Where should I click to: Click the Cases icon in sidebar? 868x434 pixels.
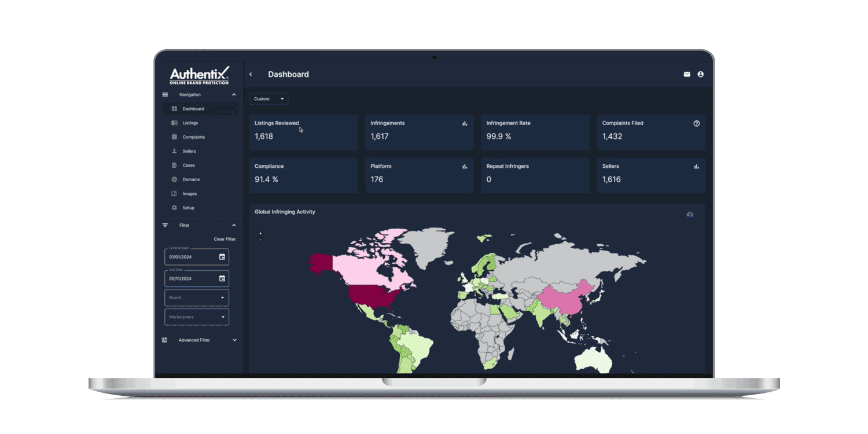pos(174,165)
